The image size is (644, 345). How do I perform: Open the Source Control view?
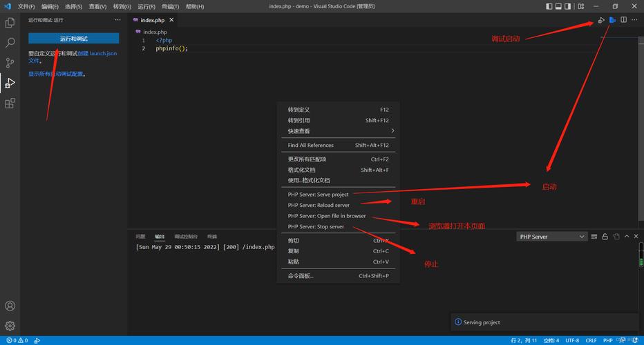pos(10,63)
